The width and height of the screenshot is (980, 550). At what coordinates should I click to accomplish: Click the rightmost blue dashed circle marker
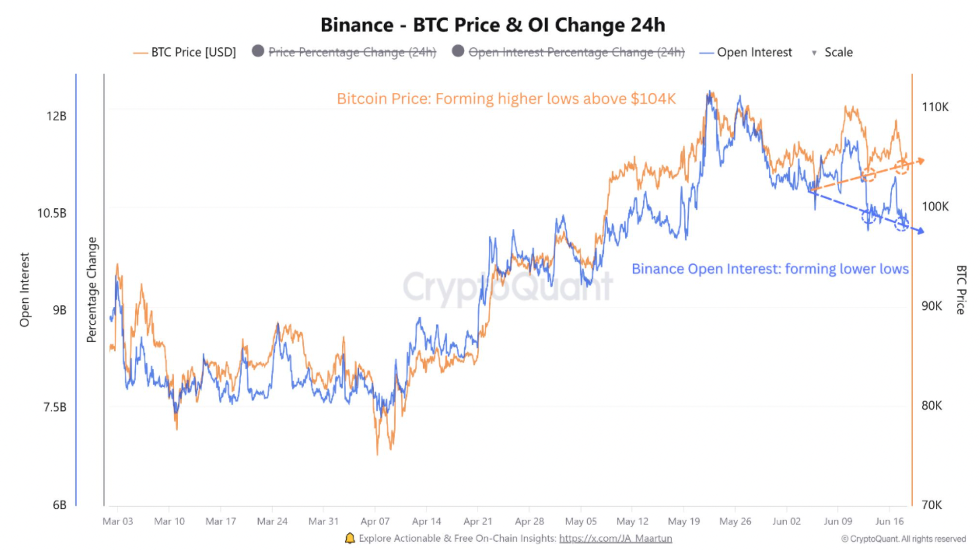click(x=902, y=224)
